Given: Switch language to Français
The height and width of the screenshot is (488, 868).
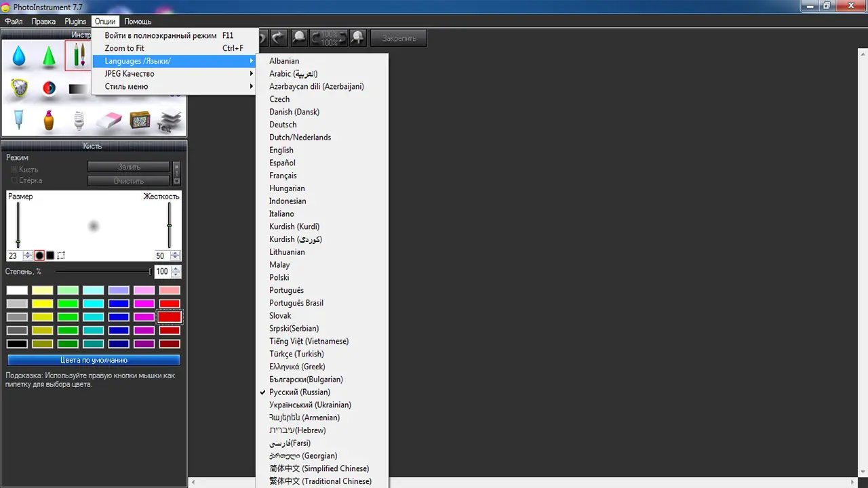Looking at the screenshot, I should [x=322, y=176].
